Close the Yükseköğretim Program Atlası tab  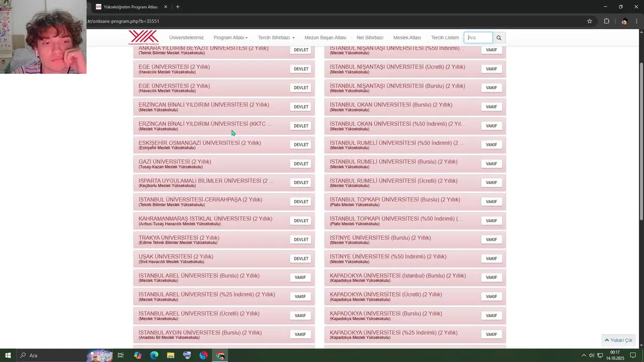[166, 7]
